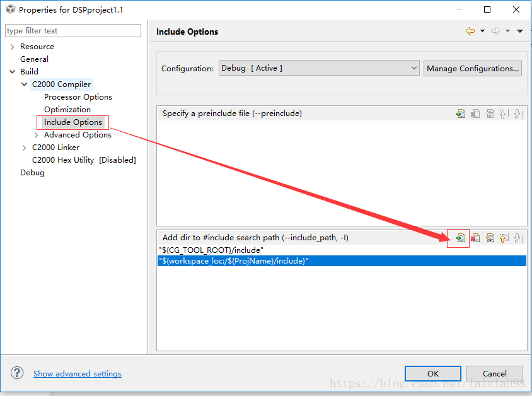
Task: Delete selected preinclude file entry
Action: click(475, 114)
